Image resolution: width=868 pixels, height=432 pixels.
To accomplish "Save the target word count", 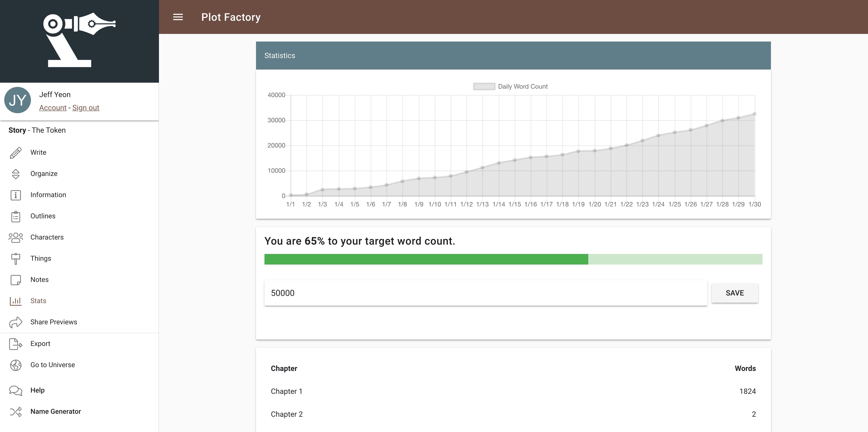I will (x=735, y=293).
